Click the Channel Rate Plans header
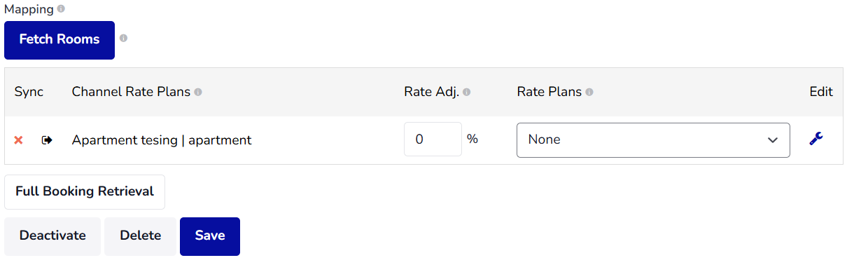868x279 pixels. (131, 92)
